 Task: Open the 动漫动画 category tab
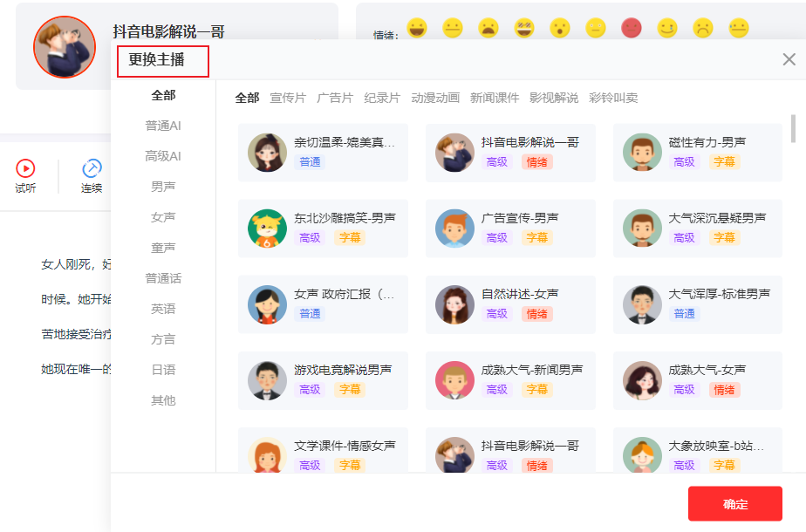coord(435,98)
